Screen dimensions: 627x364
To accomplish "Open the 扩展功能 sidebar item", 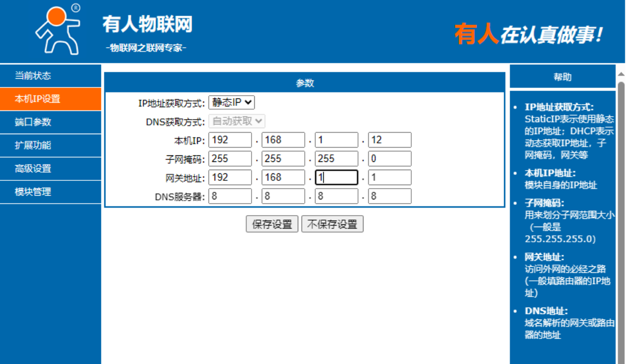I will tap(50, 146).
